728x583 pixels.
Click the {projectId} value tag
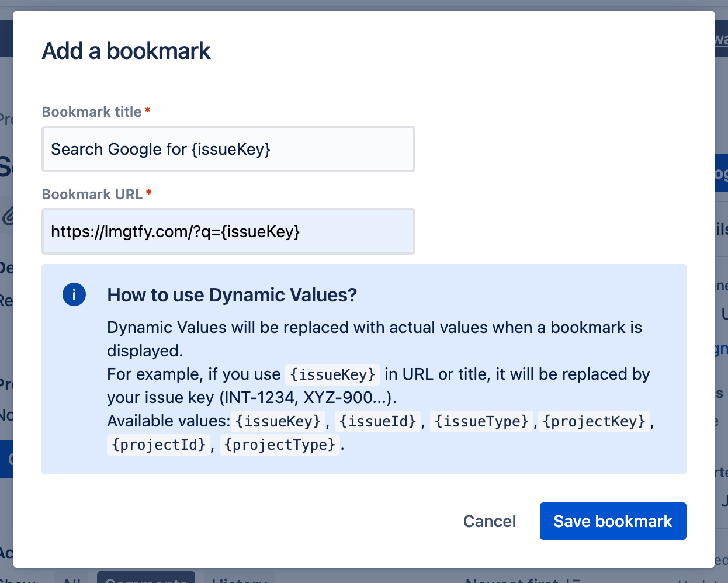159,445
